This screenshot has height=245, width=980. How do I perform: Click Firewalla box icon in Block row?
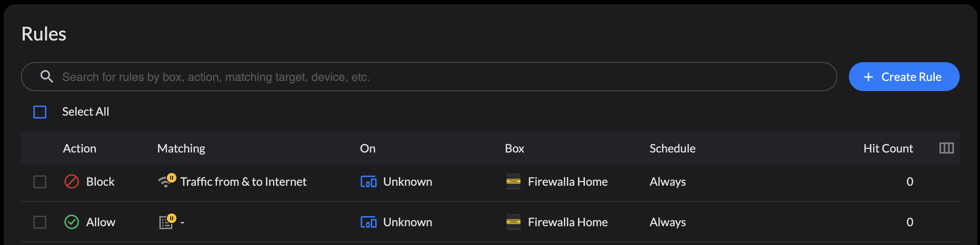513,181
